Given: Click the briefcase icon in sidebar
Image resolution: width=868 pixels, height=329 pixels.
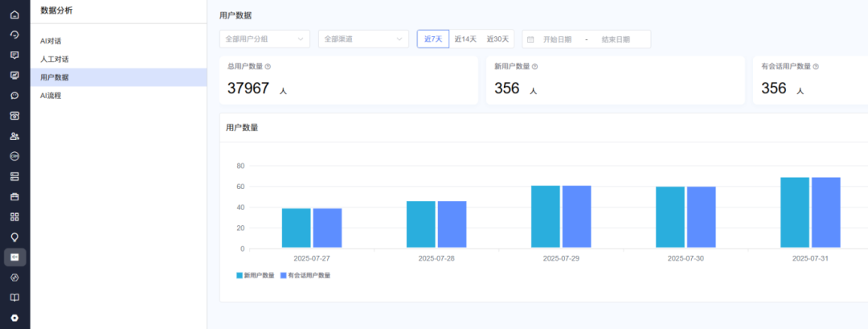Looking at the screenshot, I should pos(14,196).
